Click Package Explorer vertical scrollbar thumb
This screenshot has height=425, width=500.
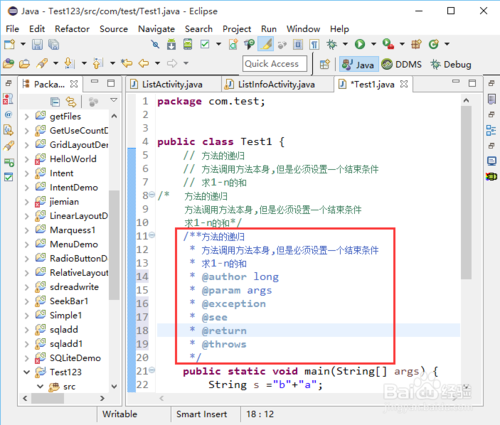114,245
